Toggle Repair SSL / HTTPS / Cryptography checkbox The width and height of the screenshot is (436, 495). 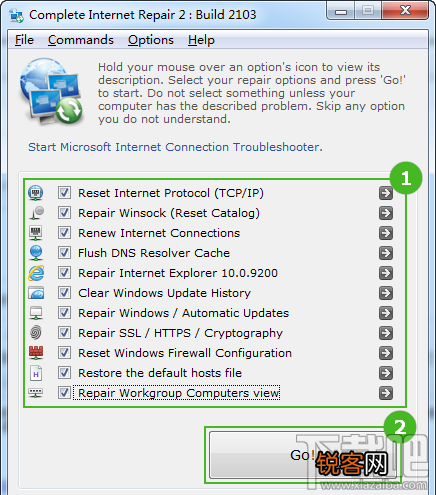pos(64,333)
